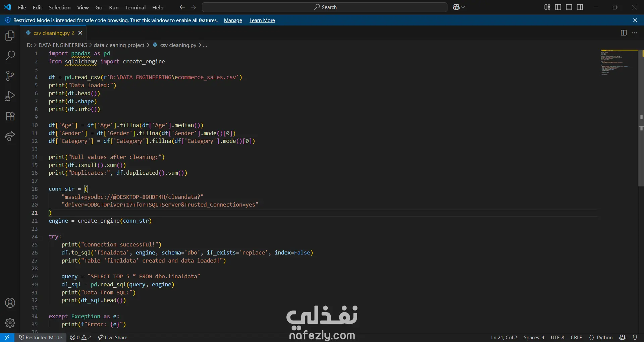The width and height of the screenshot is (644, 342).
Task: Click the editor vertical scrollbar
Action: tap(641, 117)
